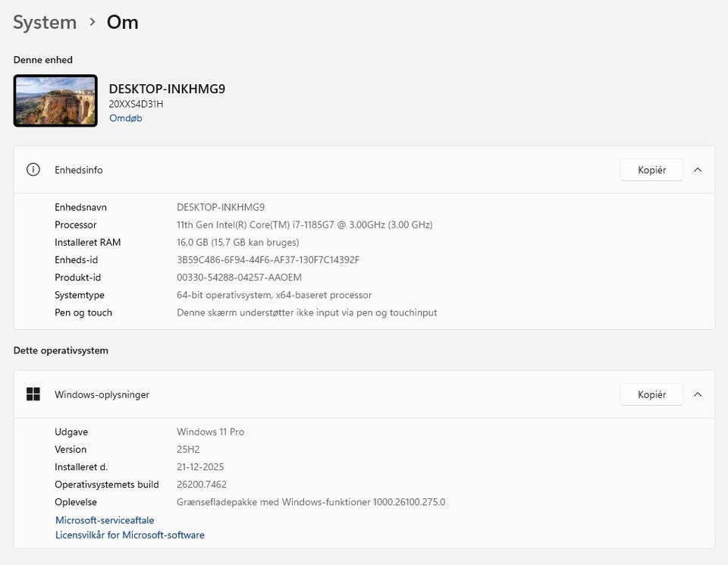The width and height of the screenshot is (728, 565).
Task: Collapse the Enhedsinfo section
Action: tap(698, 170)
